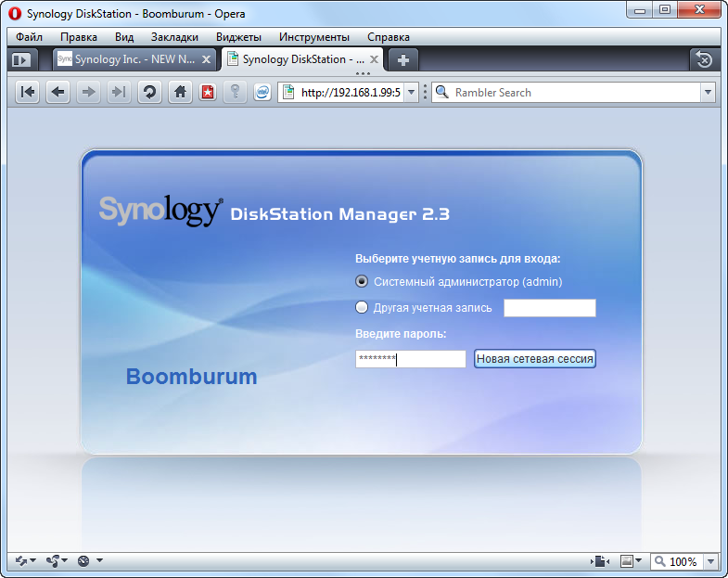Select Системный администратор (admin) radio button
Viewport: 728px width, 578px height.
pyautogui.click(x=361, y=281)
